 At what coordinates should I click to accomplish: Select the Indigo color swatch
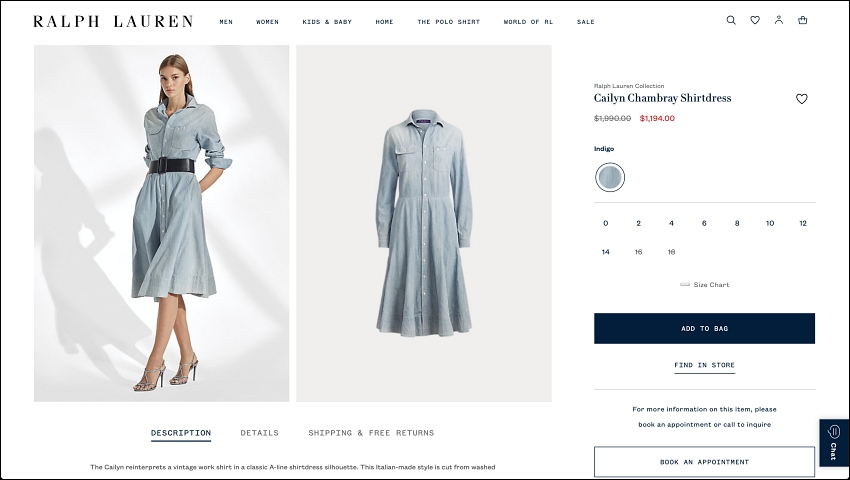[x=610, y=177]
